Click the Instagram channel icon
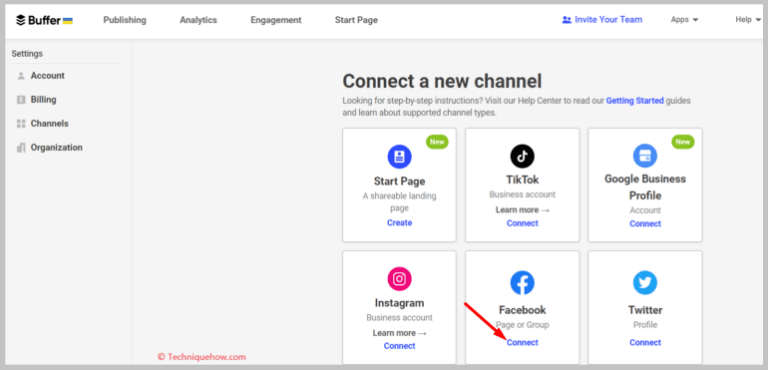The width and height of the screenshot is (768, 370). pyautogui.click(x=399, y=279)
